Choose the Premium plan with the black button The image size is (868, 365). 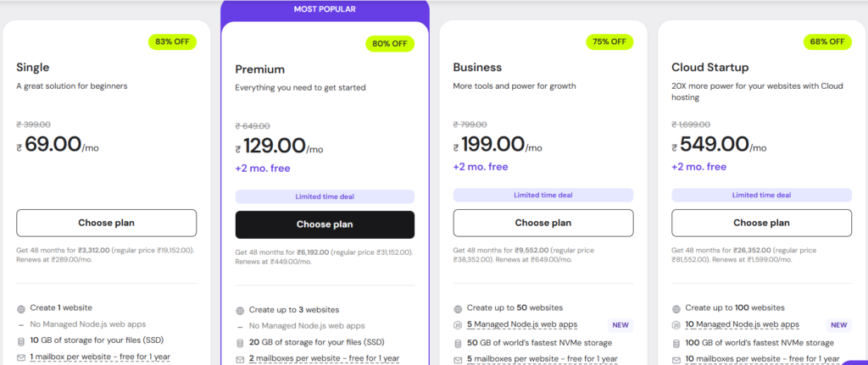click(325, 224)
